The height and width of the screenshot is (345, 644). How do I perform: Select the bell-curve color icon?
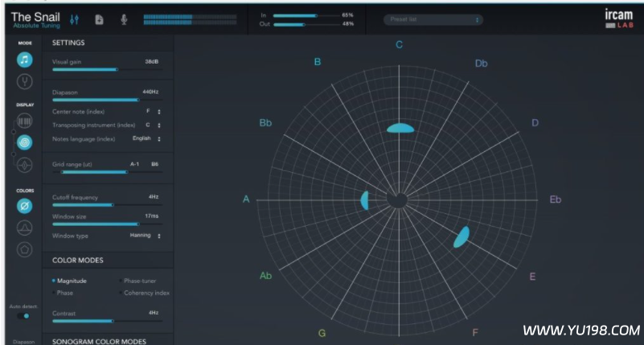[25, 228]
